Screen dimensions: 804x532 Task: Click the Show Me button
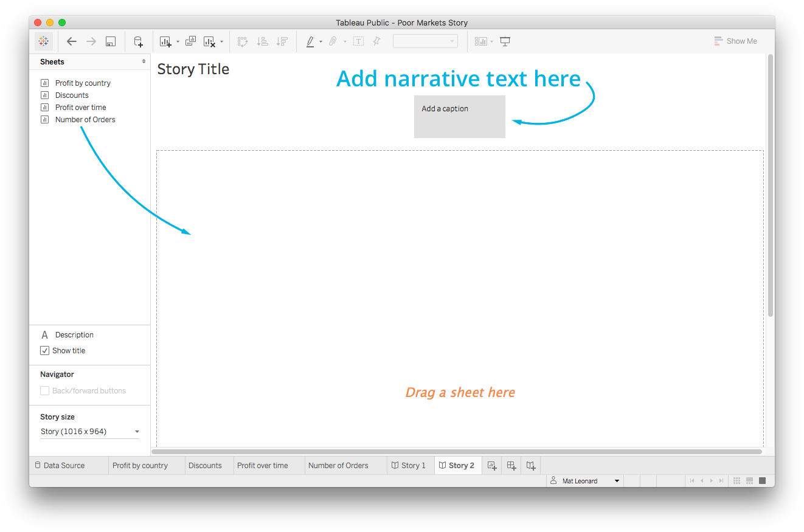tap(736, 41)
